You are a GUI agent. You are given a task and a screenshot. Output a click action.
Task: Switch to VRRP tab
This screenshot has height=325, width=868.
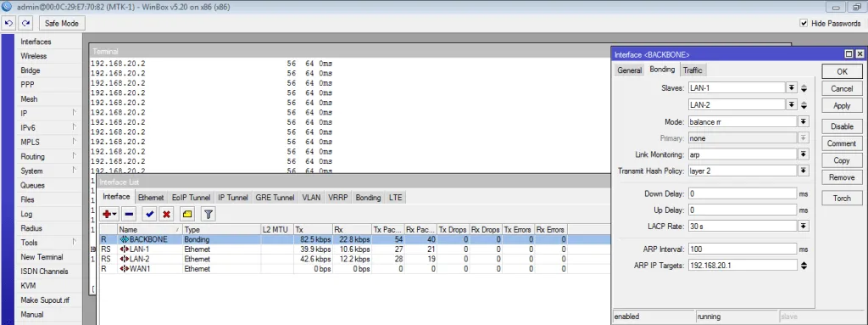coord(337,198)
